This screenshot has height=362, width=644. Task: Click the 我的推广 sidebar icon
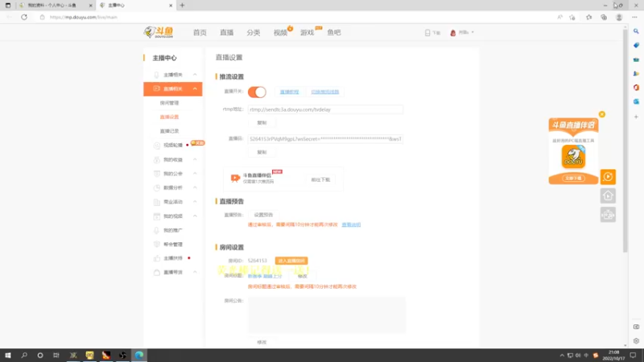pyautogui.click(x=156, y=230)
